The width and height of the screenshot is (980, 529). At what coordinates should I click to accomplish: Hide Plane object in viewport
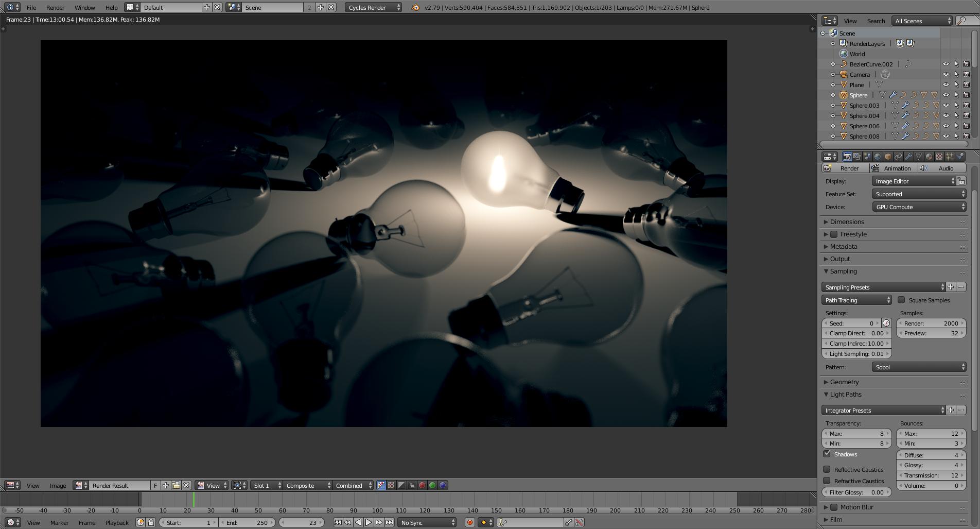[x=946, y=84]
